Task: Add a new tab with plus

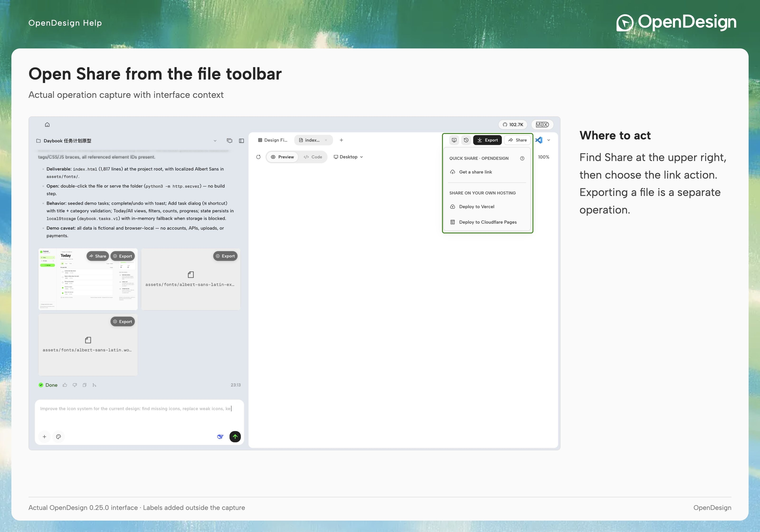Action: (341, 140)
